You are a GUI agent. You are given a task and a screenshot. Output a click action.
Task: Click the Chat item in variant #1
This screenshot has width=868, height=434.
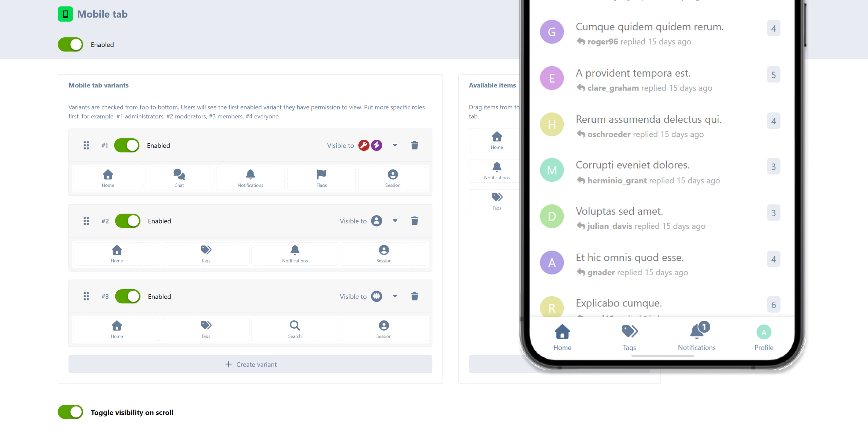pos(179,178)
